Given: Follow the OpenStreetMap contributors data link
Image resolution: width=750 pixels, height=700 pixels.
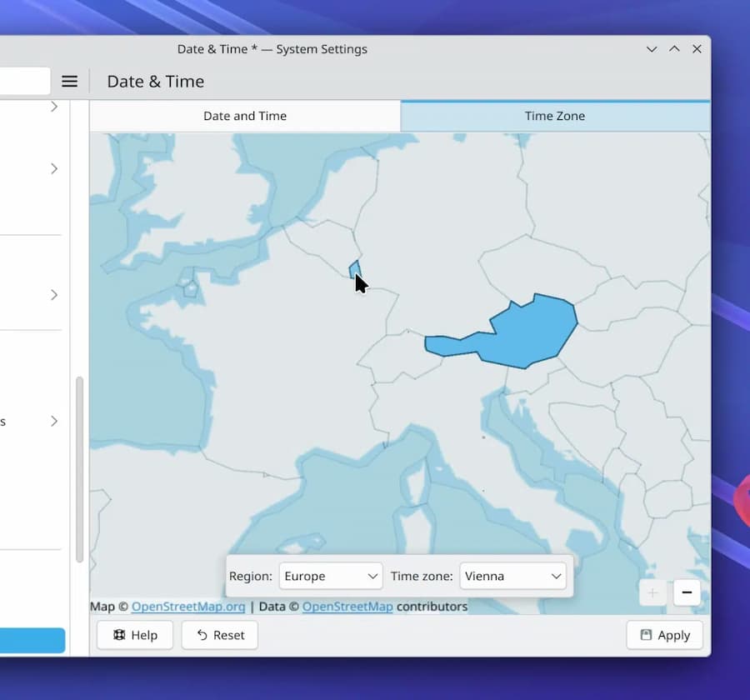Looking at the screenshot, I should [347, 607].
